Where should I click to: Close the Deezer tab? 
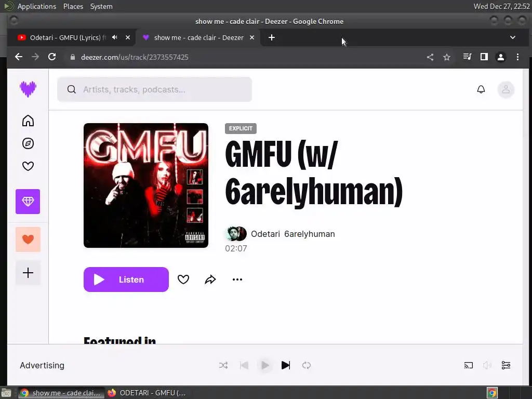coord(252,37)
